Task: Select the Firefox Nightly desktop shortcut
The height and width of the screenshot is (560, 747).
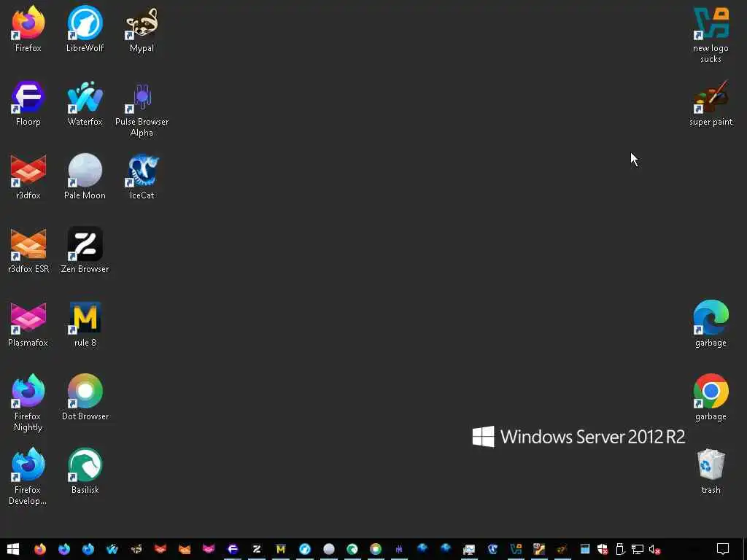Action: 28,402
